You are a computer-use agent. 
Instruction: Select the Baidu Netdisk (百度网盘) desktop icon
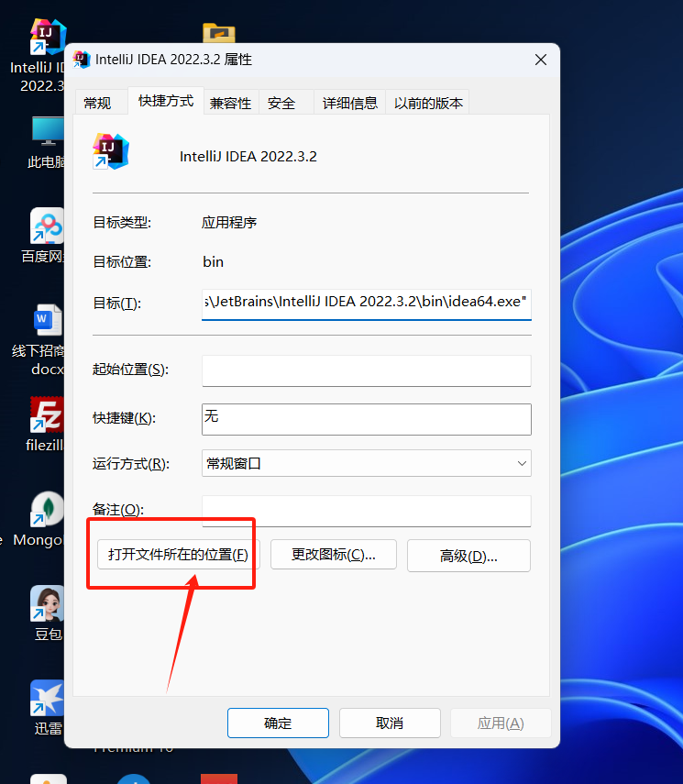click(47, 226)
